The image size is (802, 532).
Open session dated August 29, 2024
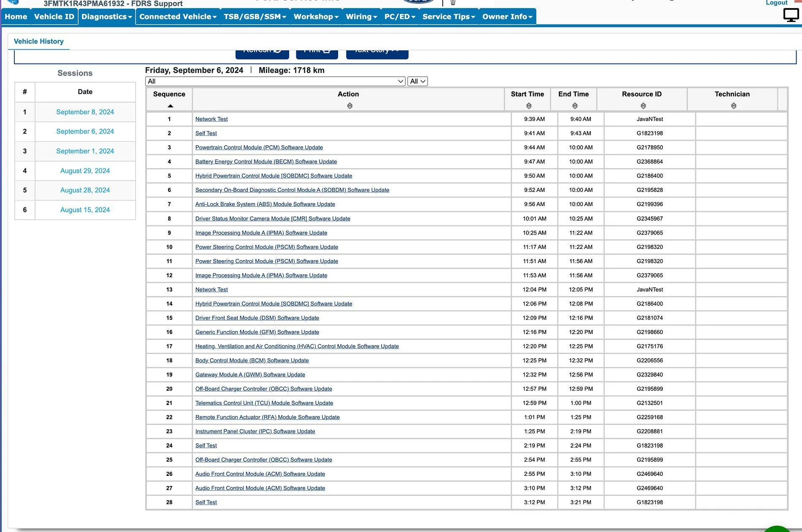click(85, 170)
